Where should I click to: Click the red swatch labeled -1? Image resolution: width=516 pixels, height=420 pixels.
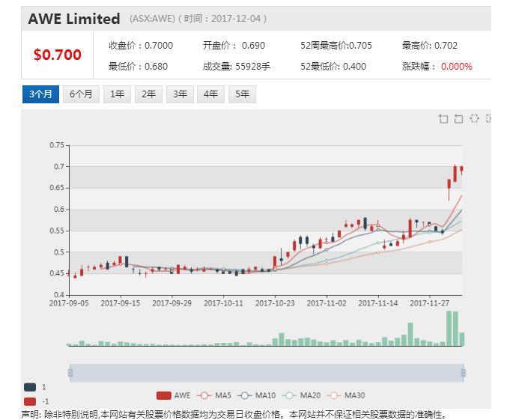click(30, 401)
